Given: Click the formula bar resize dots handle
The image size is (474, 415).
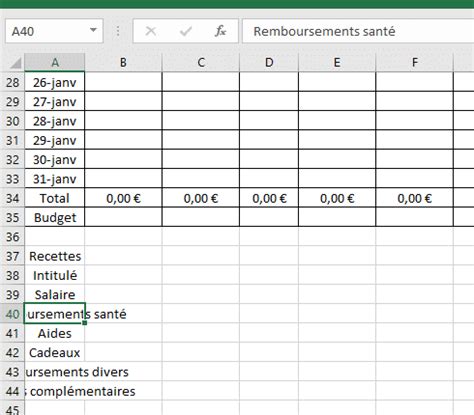Looking at the screenshot, I should [x=118, y=31].
